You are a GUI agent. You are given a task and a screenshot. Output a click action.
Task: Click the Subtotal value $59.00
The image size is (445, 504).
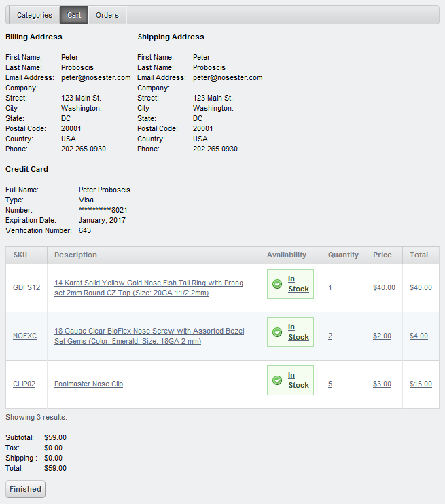click(55, 437)
